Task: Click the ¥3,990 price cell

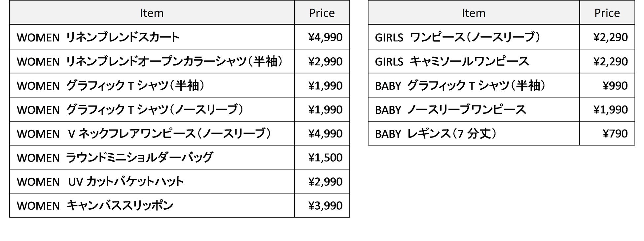Action: point(325,206)
